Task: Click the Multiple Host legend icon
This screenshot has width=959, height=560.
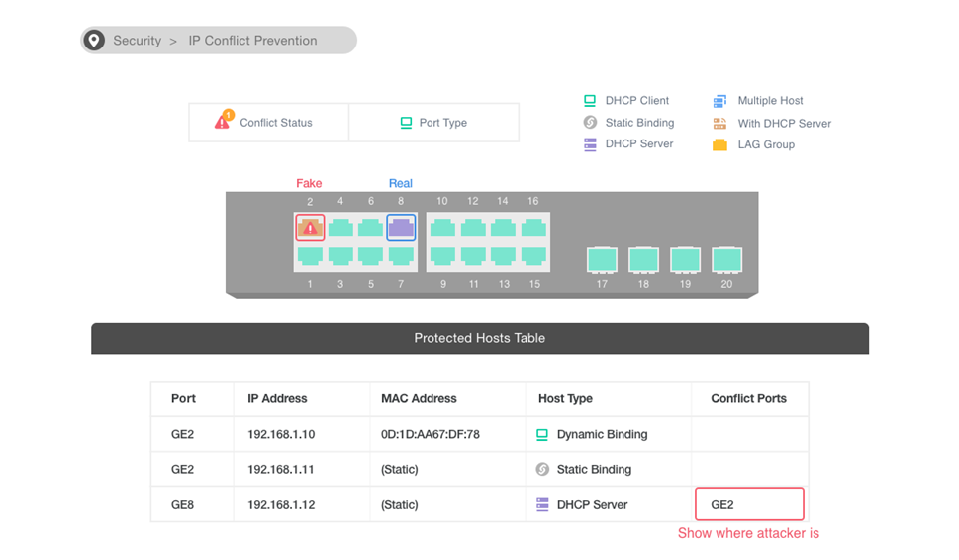Action: pyautogui.click(x=719, y=101)
